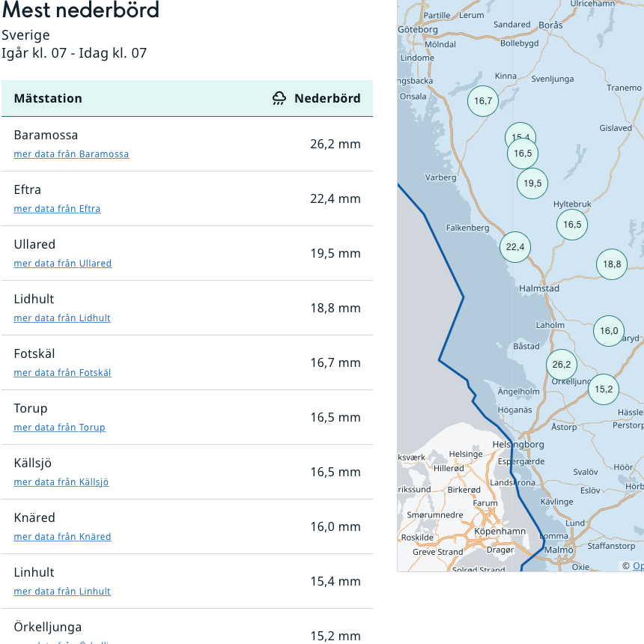Open more data from Baramossa link
Viewport: 644px width, 644px height.
click(x=71, y=154)
